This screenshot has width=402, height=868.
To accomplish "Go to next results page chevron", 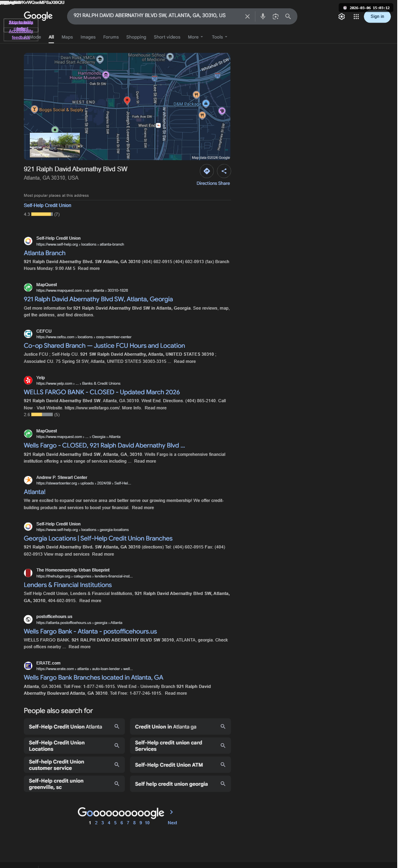I will (x=172, y=812).
